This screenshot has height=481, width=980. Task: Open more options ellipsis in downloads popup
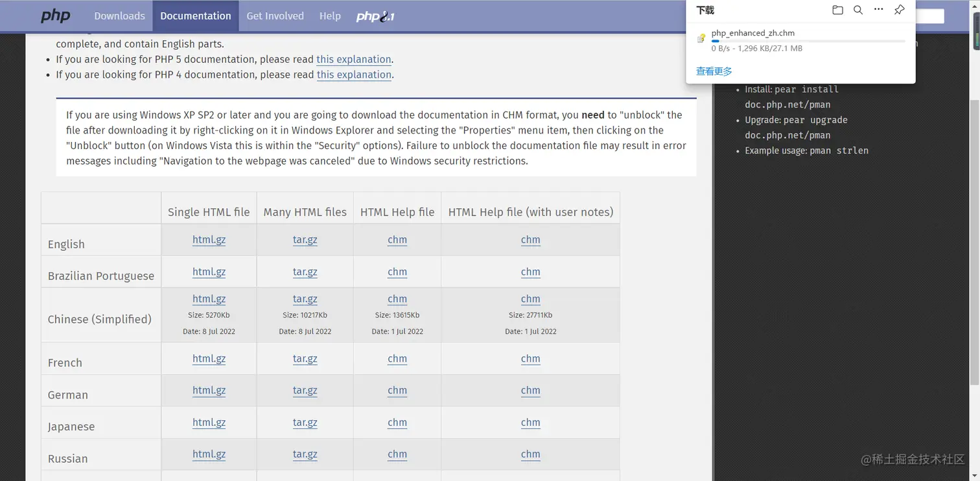[879, 10]
